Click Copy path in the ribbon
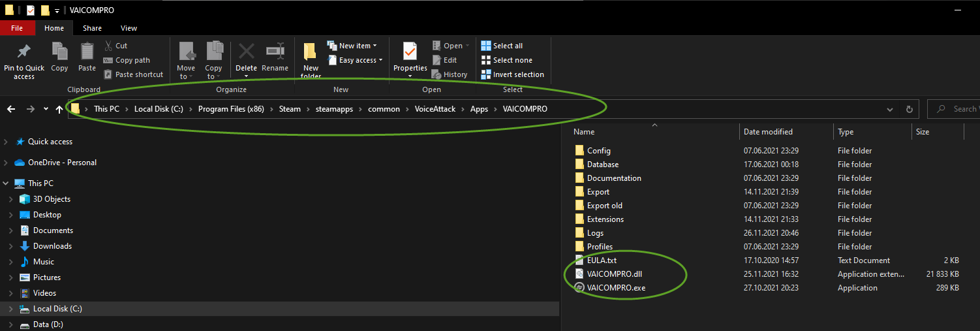Viewport: 980px width, 331px height. [127, 60]
